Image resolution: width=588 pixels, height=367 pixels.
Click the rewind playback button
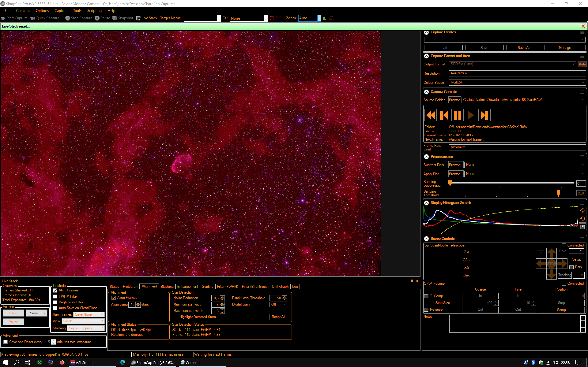pos(431,115)
